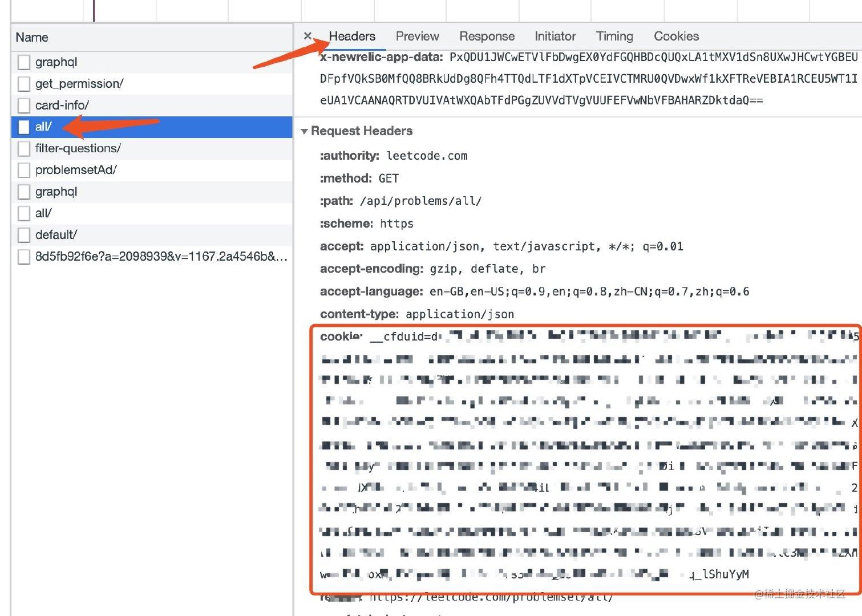Click the accept-encoding gzip, deflate, br line
Screen dimensions: 862x616
coord(432,269)
